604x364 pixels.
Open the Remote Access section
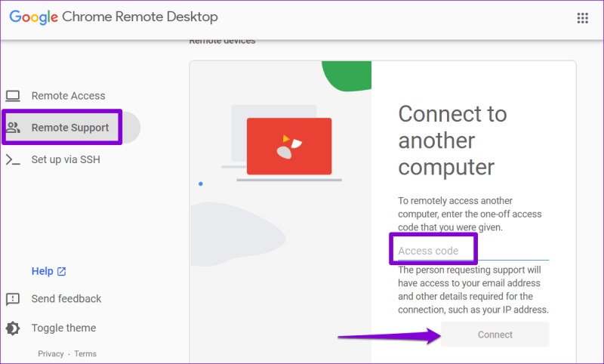coord(68,96)
